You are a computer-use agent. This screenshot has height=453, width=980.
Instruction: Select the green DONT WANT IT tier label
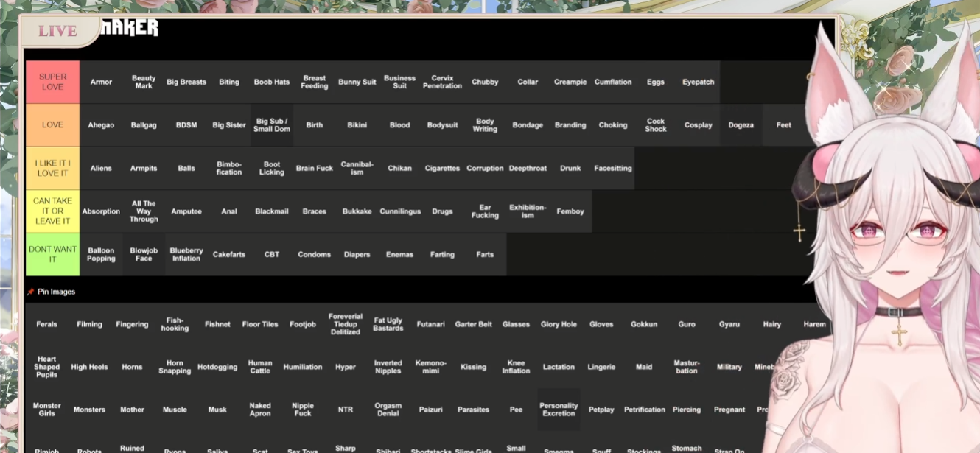click(52, 254)
